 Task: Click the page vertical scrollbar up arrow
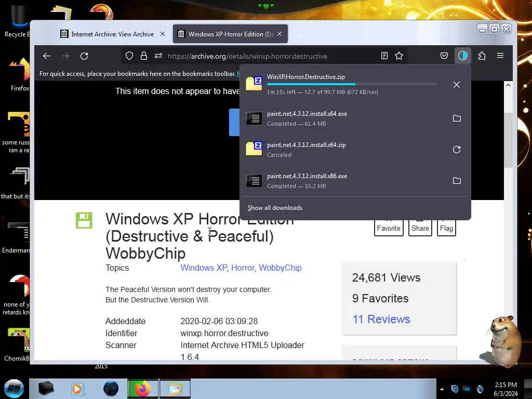508,85
